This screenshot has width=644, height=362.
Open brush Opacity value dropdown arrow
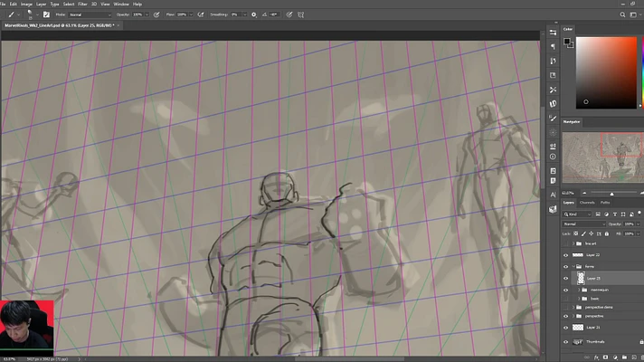[x=147, y=14]
